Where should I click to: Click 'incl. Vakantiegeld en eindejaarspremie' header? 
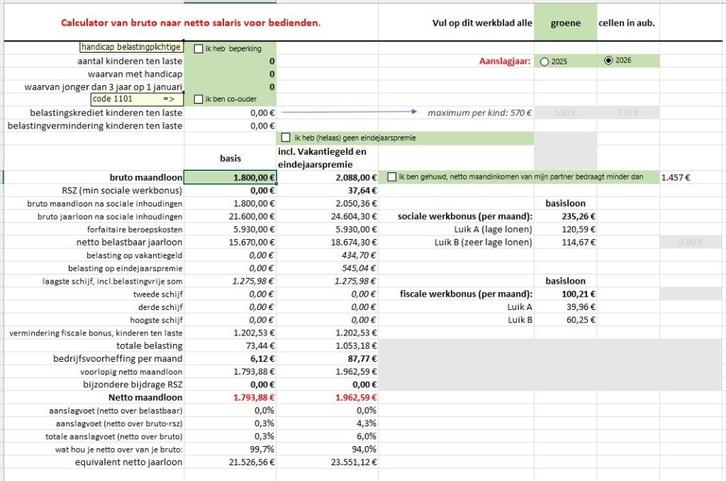point(322,158)
